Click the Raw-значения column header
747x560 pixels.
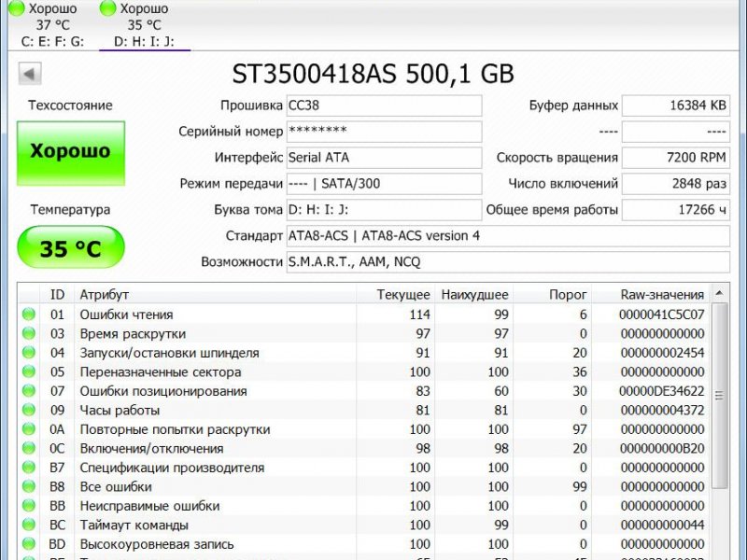[651, 295]
